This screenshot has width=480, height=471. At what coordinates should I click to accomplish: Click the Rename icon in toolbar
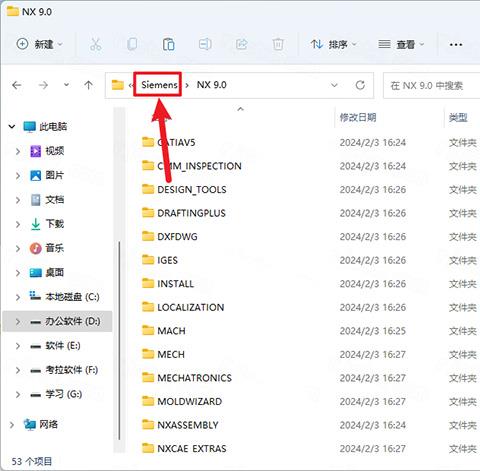[x=205, y=44]
